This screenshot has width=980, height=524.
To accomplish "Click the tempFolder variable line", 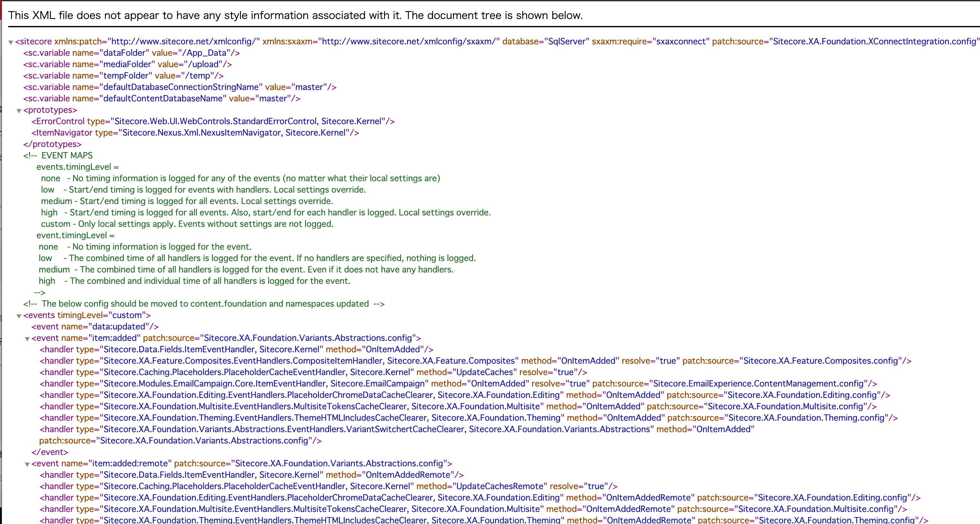I will [x=123, y=76].
